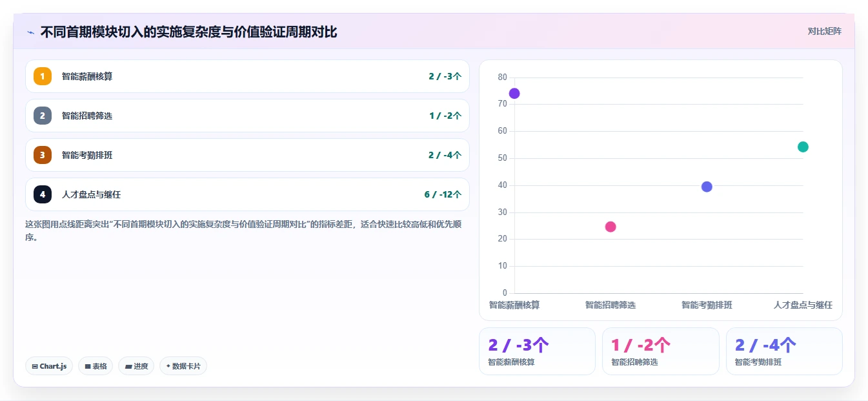The height and width of the screenshot is (401, 868).
Task: Click the indigo data point for 智能考勤排班
Action: [x=707, y=187]
